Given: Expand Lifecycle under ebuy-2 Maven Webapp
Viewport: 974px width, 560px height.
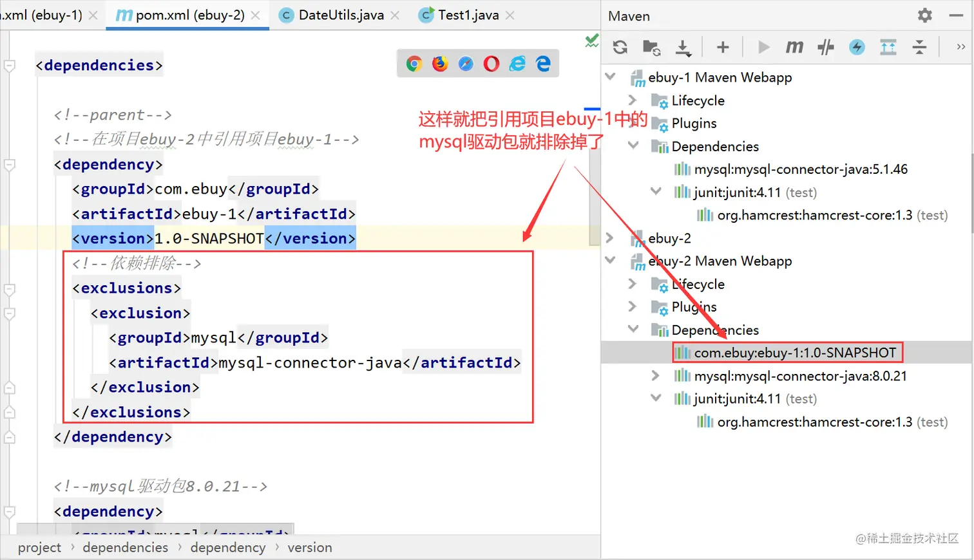Looking at the screenshot, I should tap(633, 283).
